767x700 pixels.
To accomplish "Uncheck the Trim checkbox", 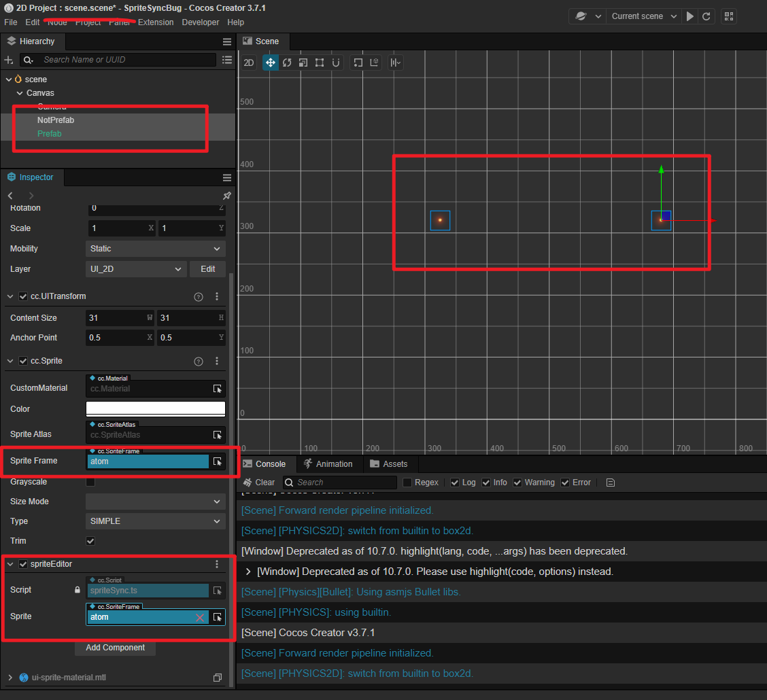I will 90,541.
